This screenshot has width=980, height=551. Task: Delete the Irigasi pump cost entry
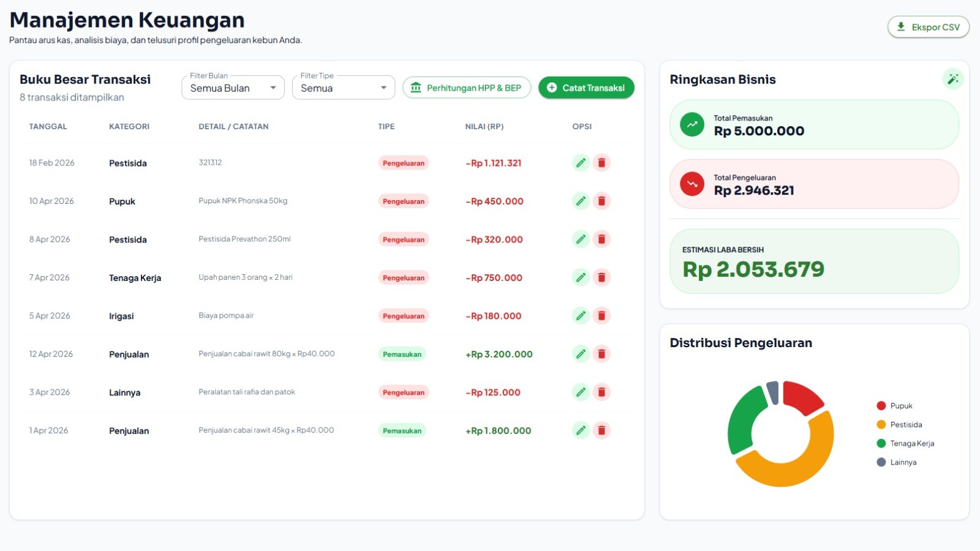click(601, 316)
